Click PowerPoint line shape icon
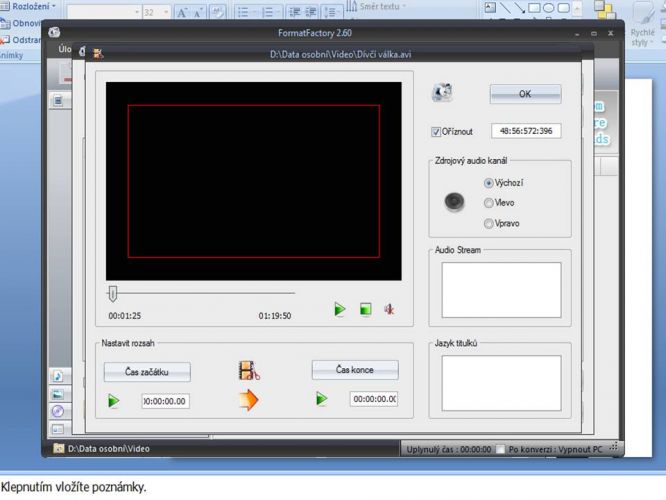The height and width of the screenshot is (500, 666). pyautogui.click(x=505, y=7)
